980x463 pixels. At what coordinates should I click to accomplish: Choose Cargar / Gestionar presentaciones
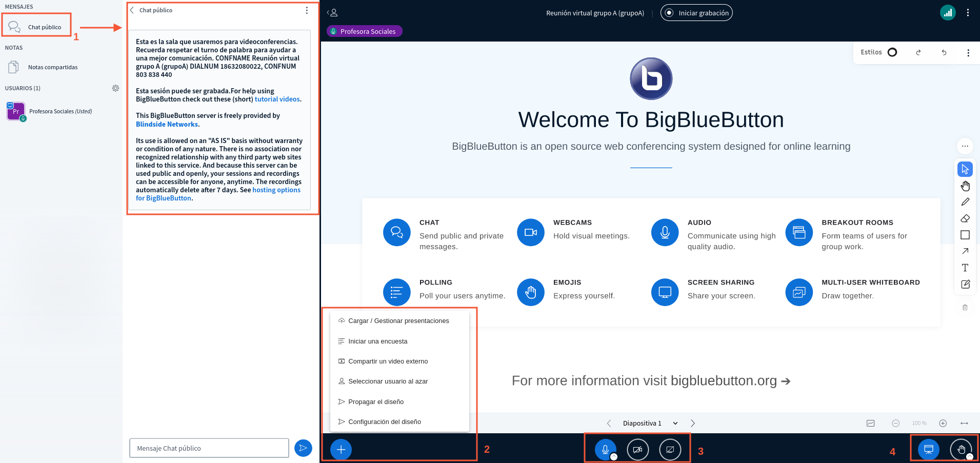coord(399,321)
